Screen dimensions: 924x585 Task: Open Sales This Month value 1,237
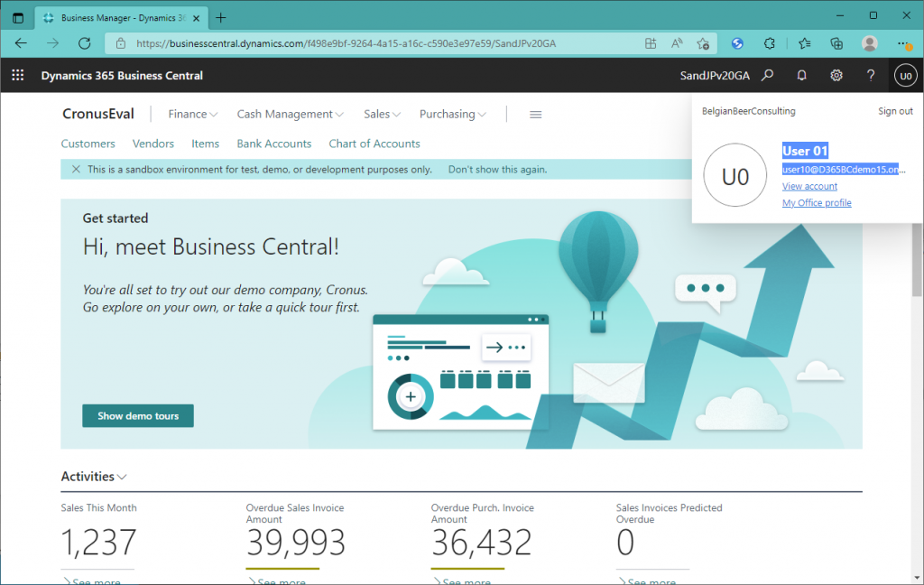[98, 542]
